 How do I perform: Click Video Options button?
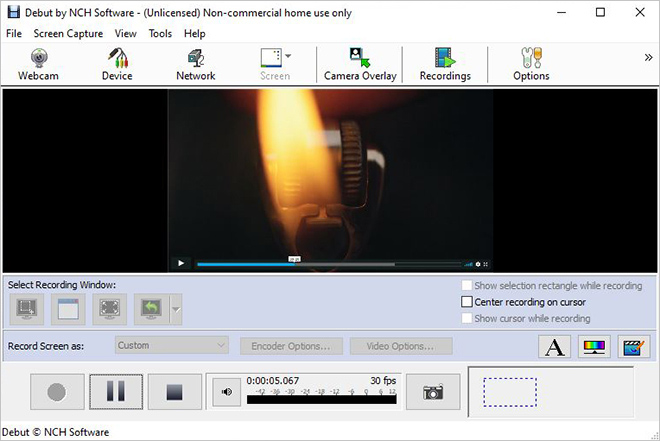click(401, 346)
